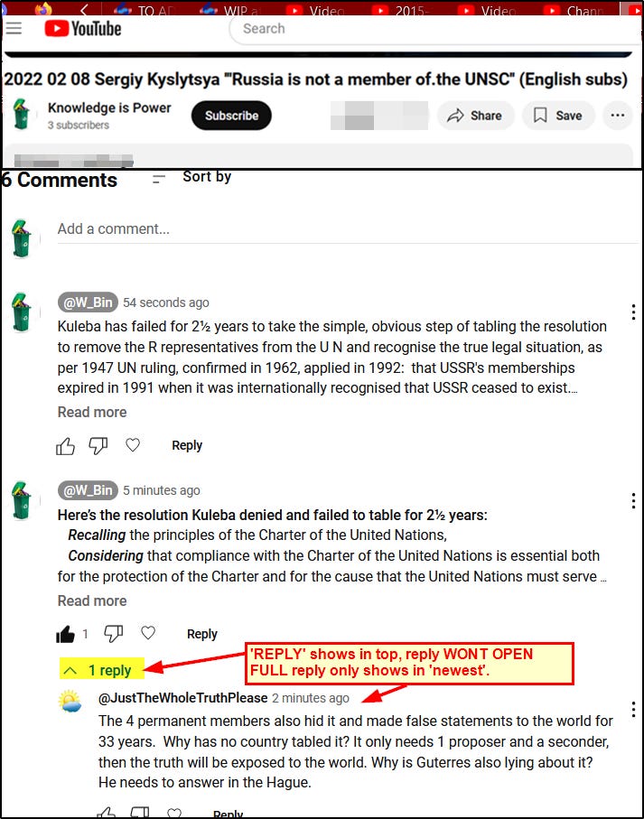Go to the YouTube home logo

point(82,29)
